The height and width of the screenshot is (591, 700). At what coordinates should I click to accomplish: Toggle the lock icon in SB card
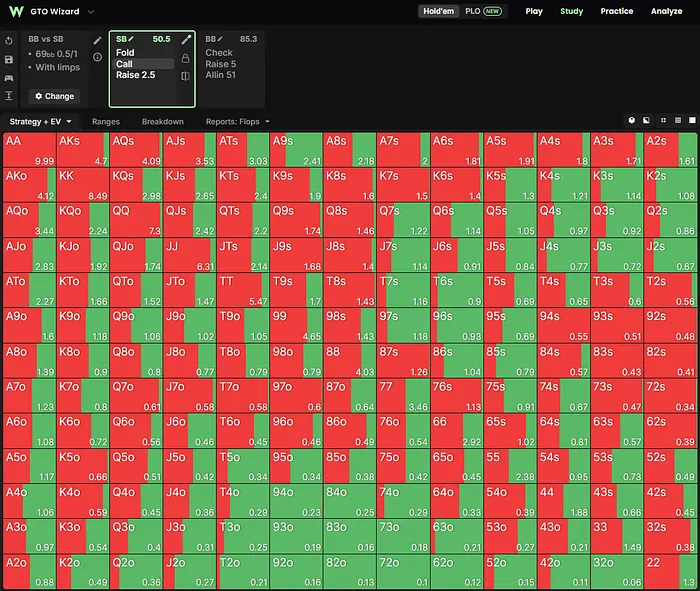[x=186, y=58]
